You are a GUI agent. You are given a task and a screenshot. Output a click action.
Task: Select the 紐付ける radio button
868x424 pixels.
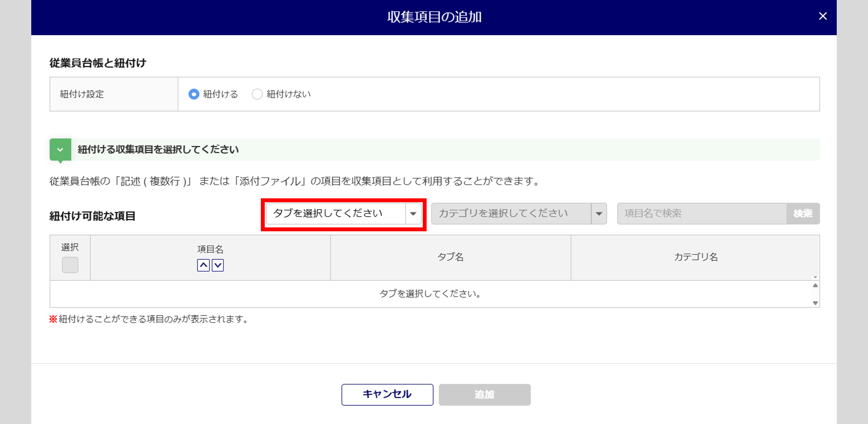[194, 94]
